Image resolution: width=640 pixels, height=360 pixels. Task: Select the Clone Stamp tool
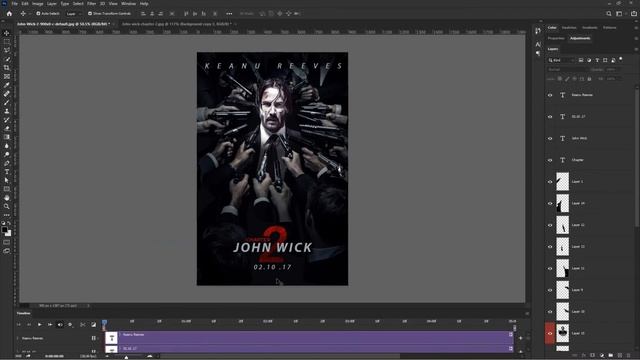click(x=7, y=111)
